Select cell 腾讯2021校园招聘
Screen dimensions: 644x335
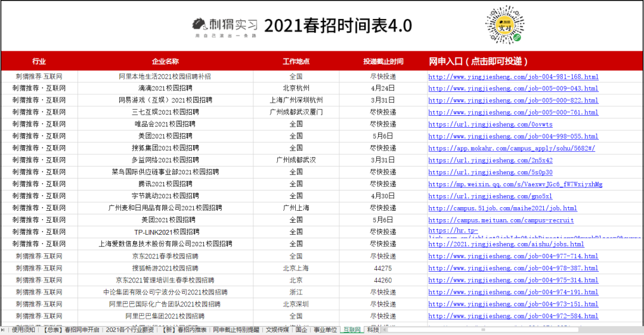pyautogui.click(x=165, y=184)
